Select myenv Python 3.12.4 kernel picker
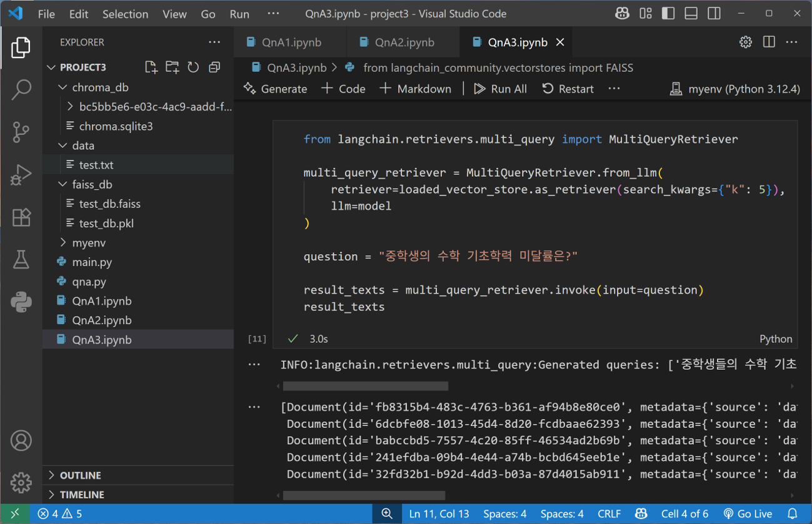 [x=734, y=89]
